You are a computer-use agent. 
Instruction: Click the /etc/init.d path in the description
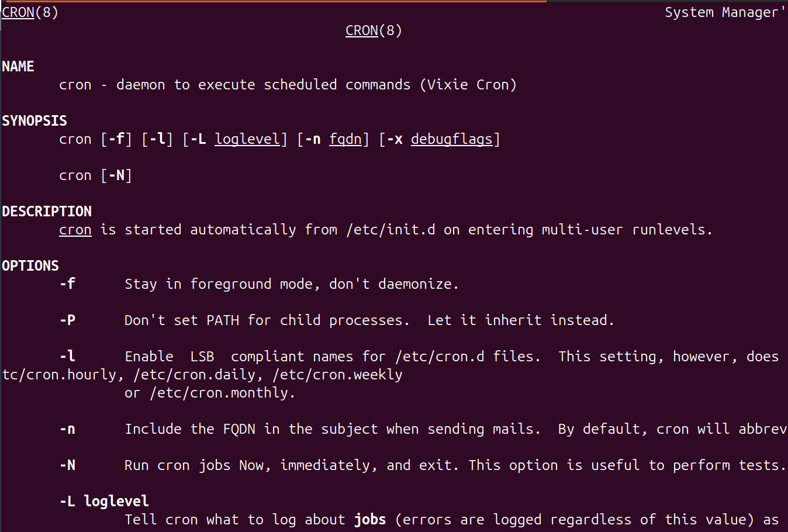[x=390, y=230]
